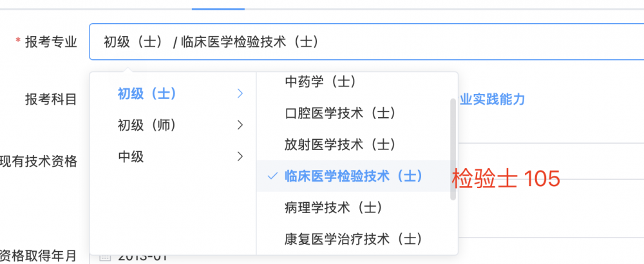644x264 pixels.
Task: Click the 资格取得年月 date input field
Action: pos(366,257)
